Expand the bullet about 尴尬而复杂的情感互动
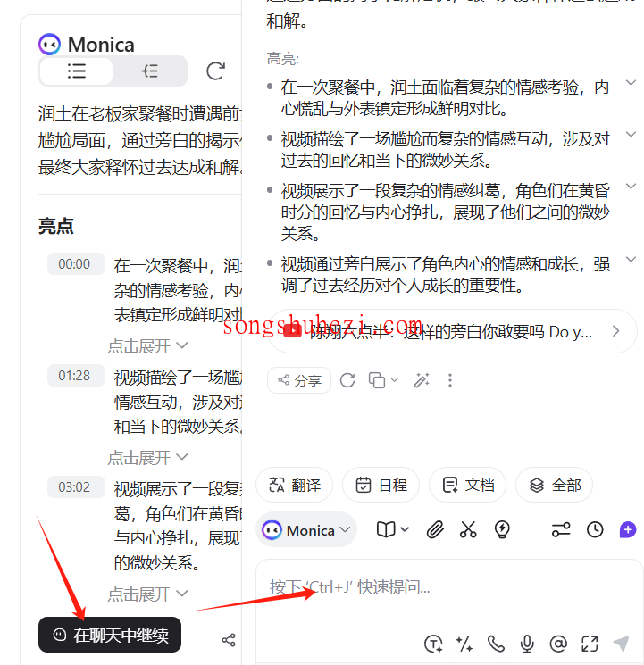 631,135
